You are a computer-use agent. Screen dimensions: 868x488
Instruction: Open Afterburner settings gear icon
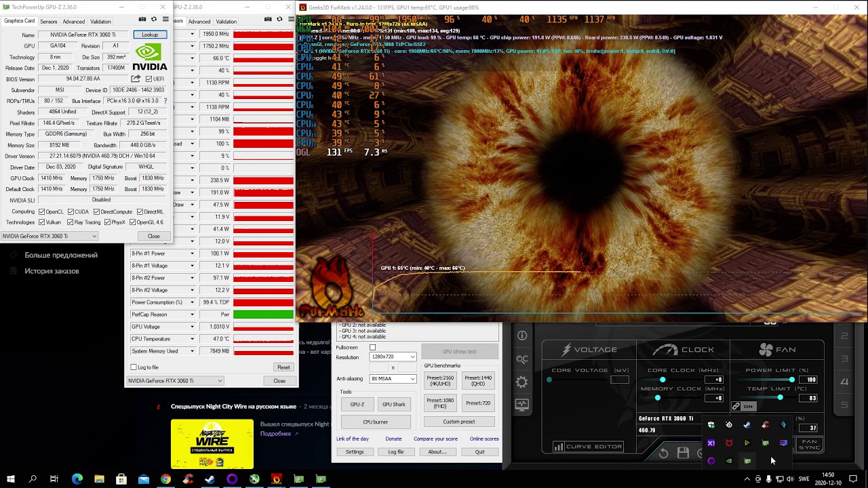click(522, 382)
